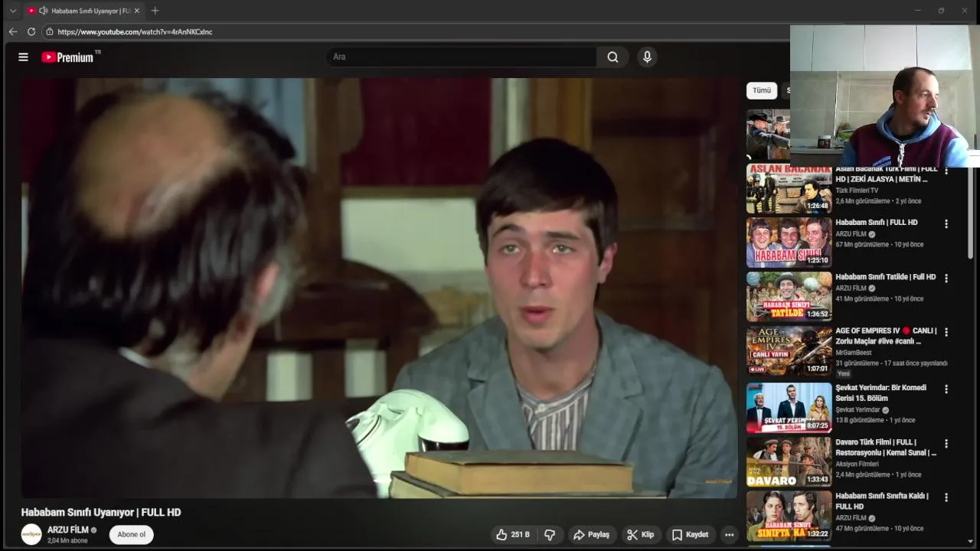The width and height of the screenshot is (980, 551).
Task: Click Aksiyon Filmleri channel name
Action: 857,464
